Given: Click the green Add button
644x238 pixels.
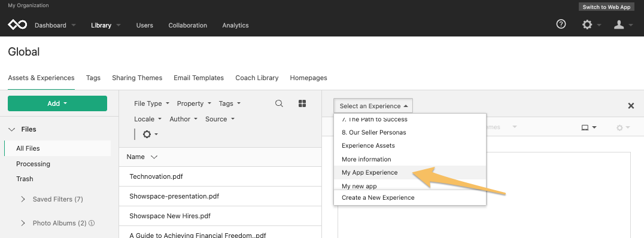Looking at the screenshot, I should coord(57,103).
